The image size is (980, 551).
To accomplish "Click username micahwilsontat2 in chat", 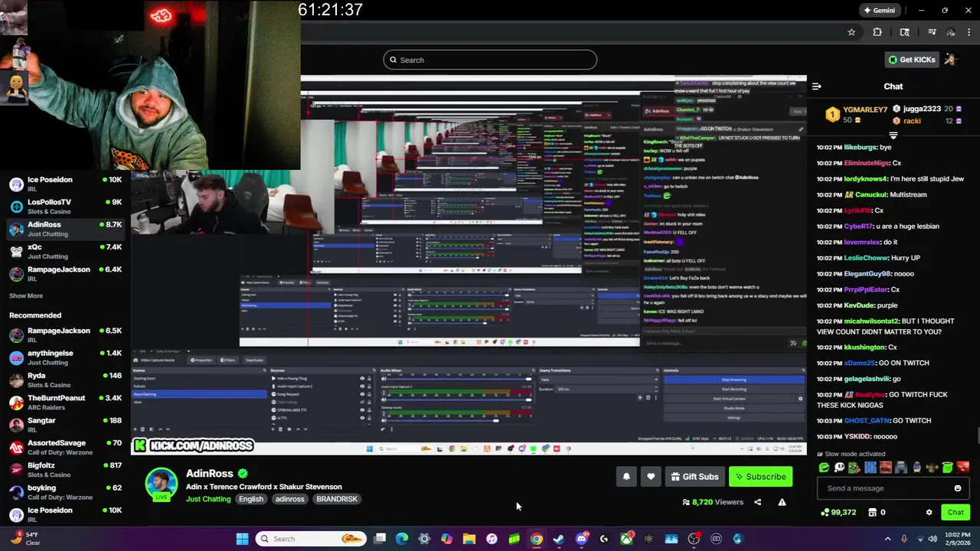I will (x=871, y=321).
